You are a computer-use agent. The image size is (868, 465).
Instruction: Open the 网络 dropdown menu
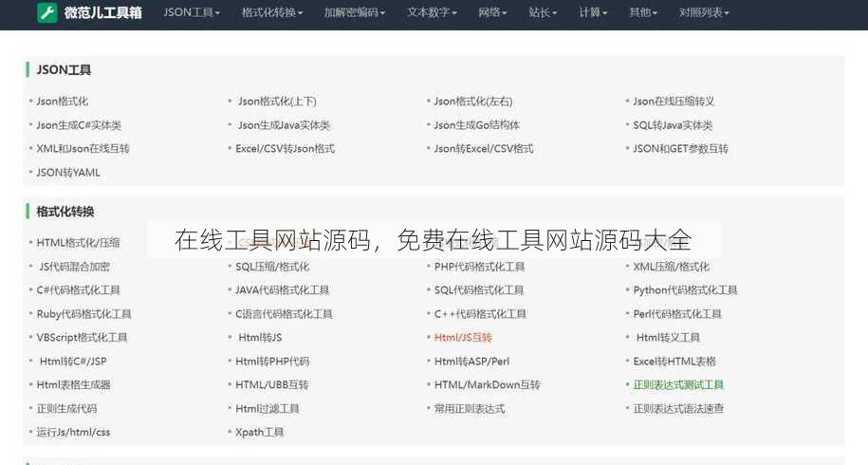pyautogui.click(x=492, y=12)
